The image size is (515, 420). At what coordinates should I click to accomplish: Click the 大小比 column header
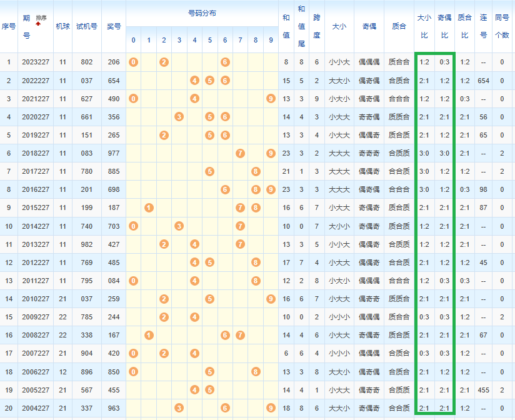(424, 26)
